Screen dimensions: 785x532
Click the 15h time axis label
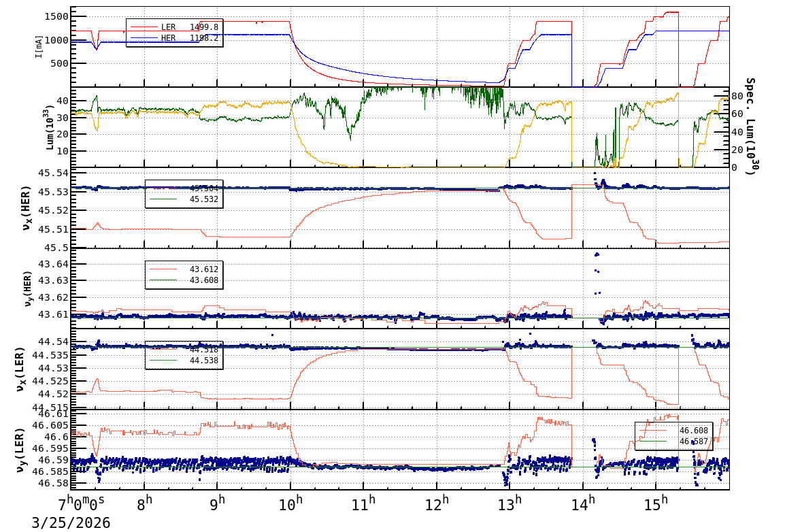click(656, 504)
